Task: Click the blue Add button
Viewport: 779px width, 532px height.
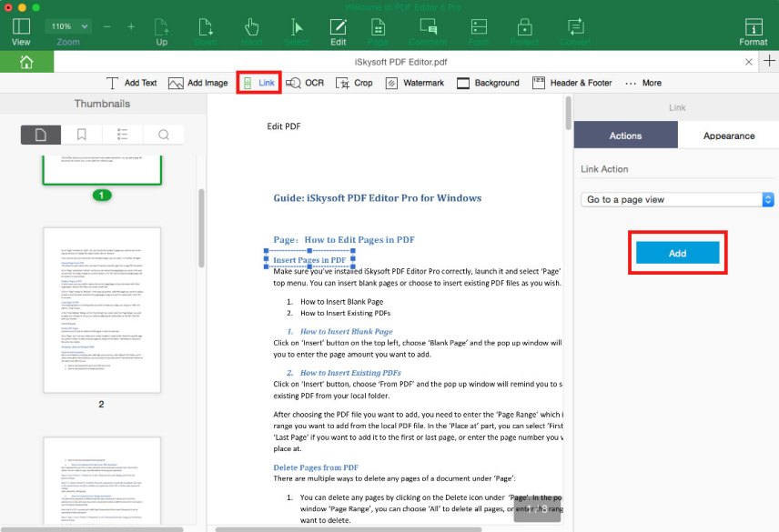Action: [x=677, y=253]
